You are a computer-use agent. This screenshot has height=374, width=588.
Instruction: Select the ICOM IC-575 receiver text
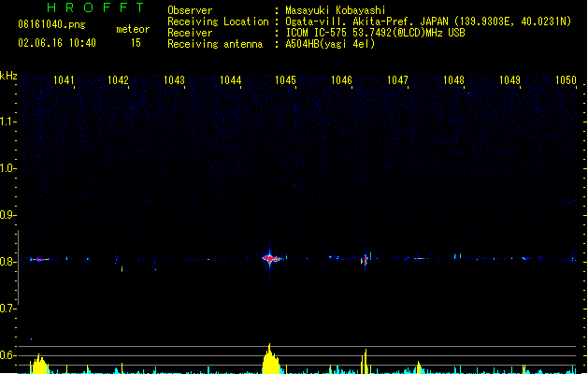pos(375,33)
